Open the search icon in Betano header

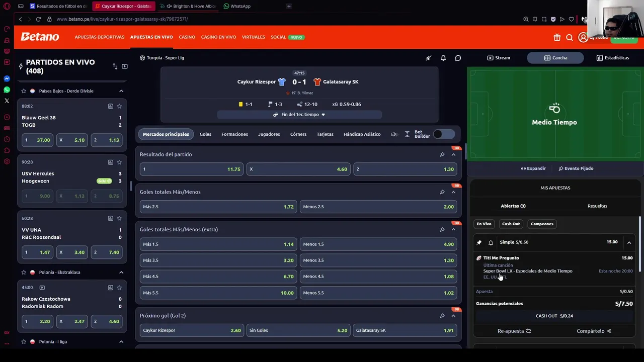pos(570,37)
